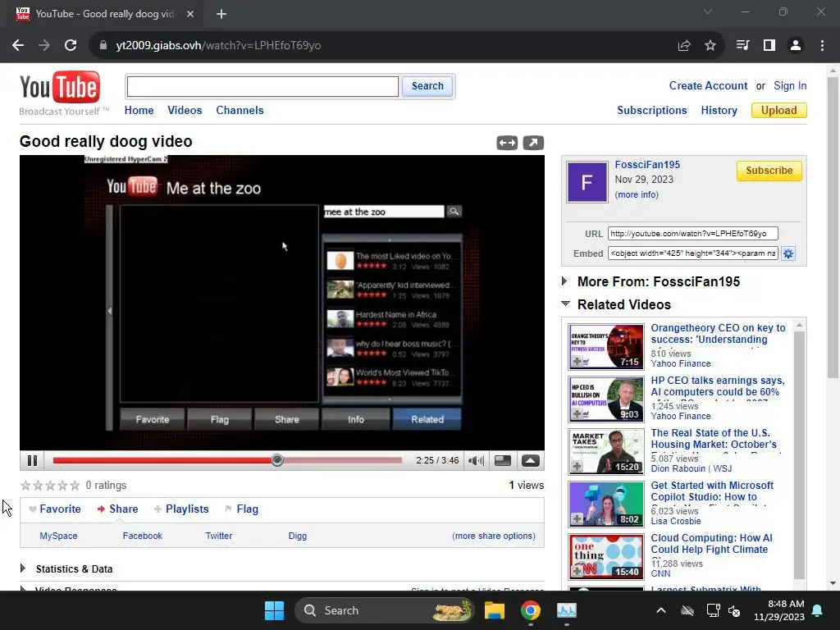
Task: Toggle the wide player arrows icon above video
Action: point(507,143)
